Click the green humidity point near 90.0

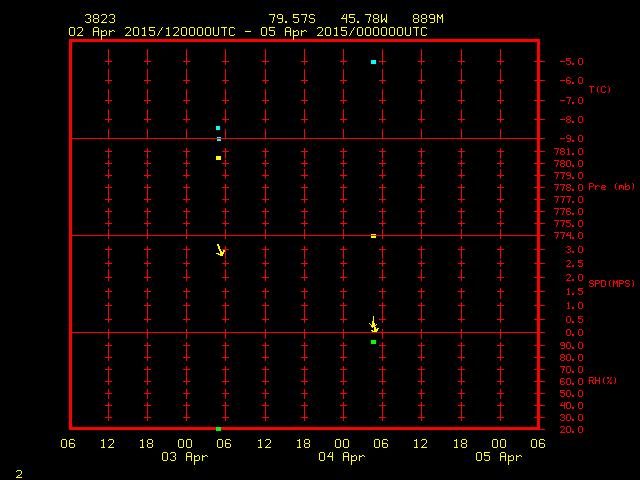(373, 342)
